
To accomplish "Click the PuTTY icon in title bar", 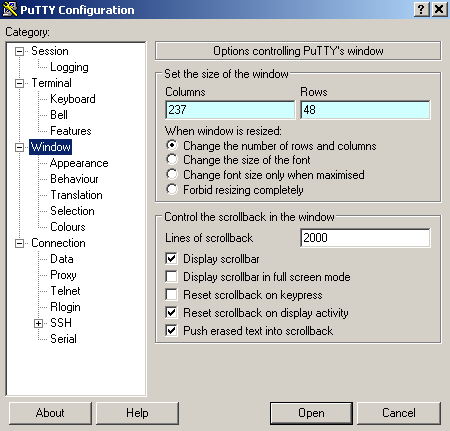I will (9, 9).
